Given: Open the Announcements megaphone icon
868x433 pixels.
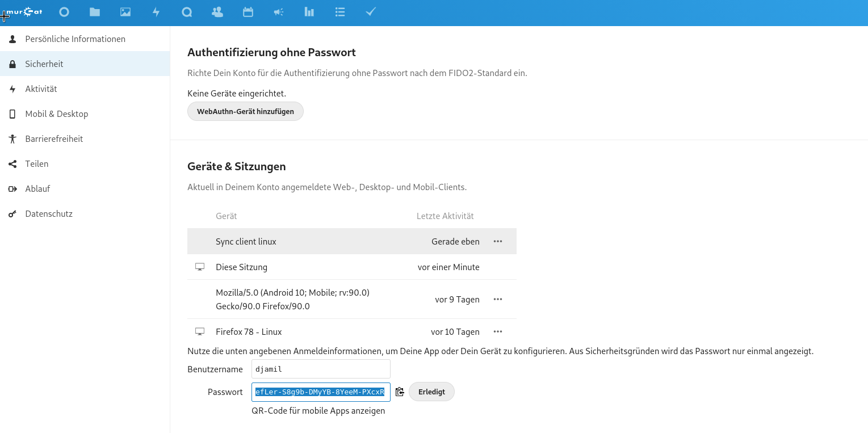Looking at the screenshot, I should pyautogui.click(x=279, y=12).
